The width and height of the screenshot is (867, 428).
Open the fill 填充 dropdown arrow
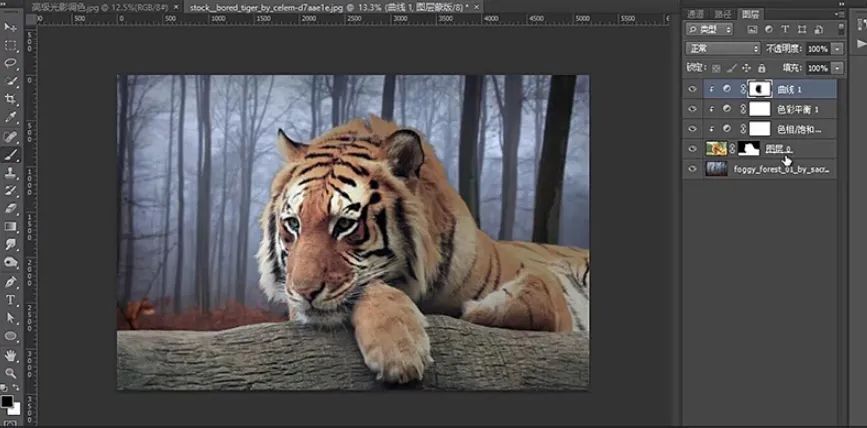837,68
